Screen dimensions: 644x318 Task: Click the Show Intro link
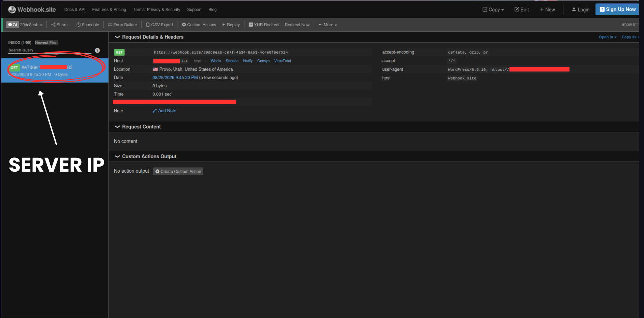pos(630,25)
